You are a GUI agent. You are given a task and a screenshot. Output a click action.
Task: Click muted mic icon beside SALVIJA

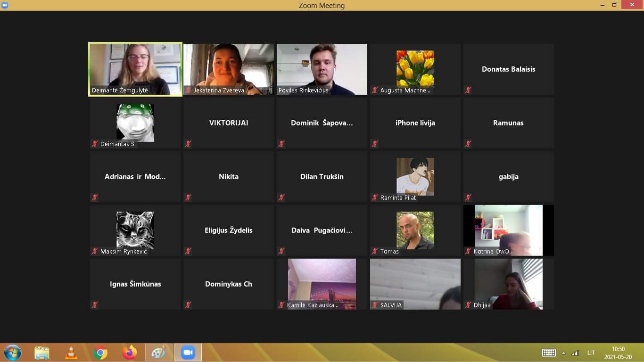tap(375, 305)
